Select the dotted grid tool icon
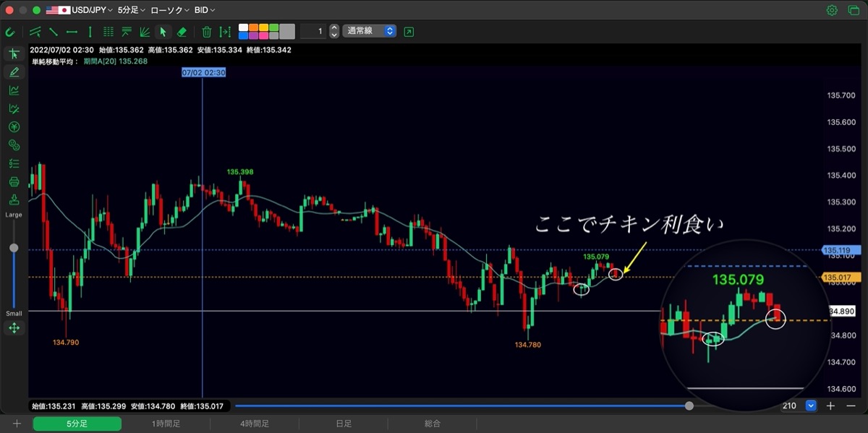868x433 pixels. coord(109,32)
